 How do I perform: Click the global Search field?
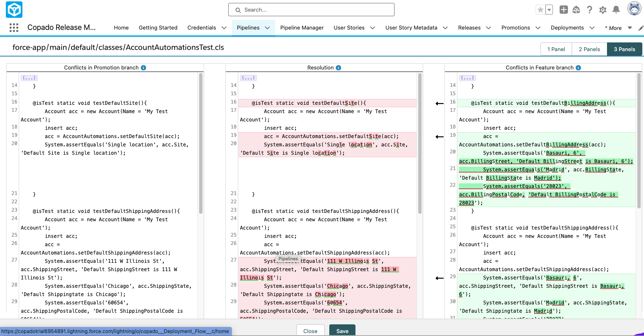[311, 10]
